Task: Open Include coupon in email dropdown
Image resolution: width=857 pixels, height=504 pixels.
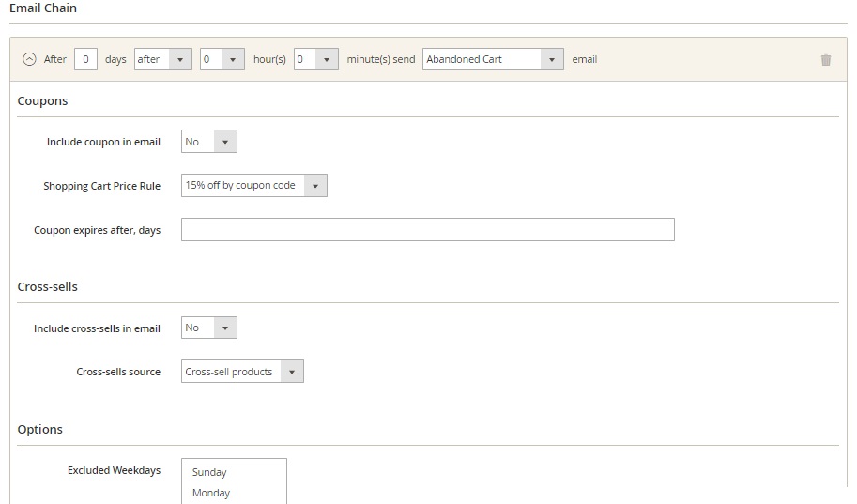Action: tap(209, 142)
